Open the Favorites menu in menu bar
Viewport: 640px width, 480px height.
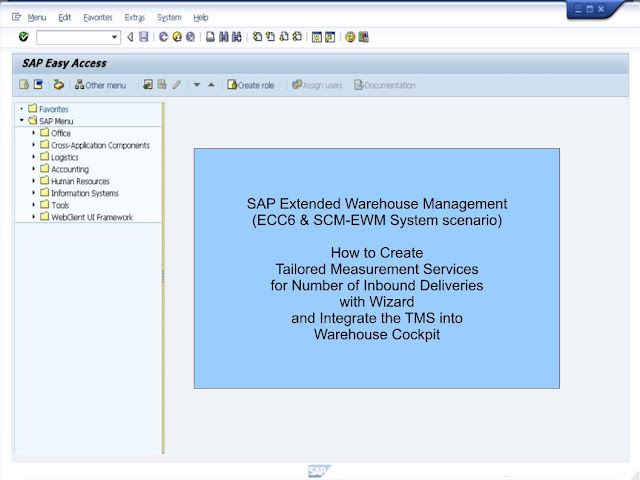point(98,18)
